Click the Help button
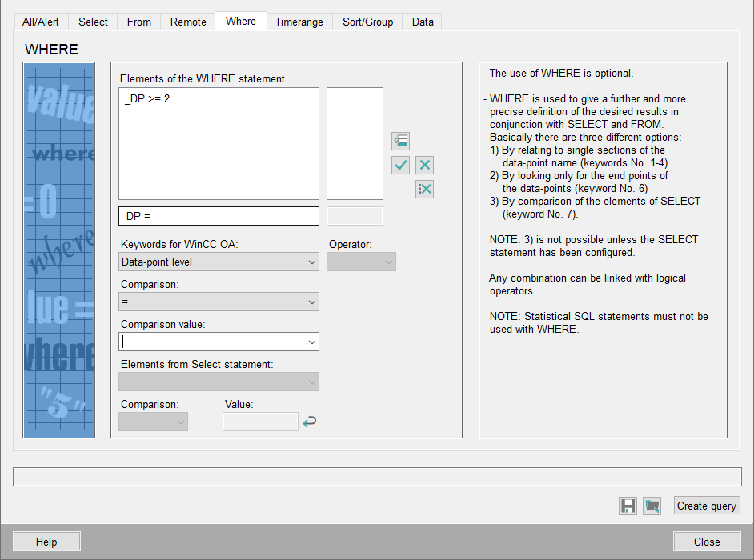Screen dimensions: 754x560 (x=46, y=542)
